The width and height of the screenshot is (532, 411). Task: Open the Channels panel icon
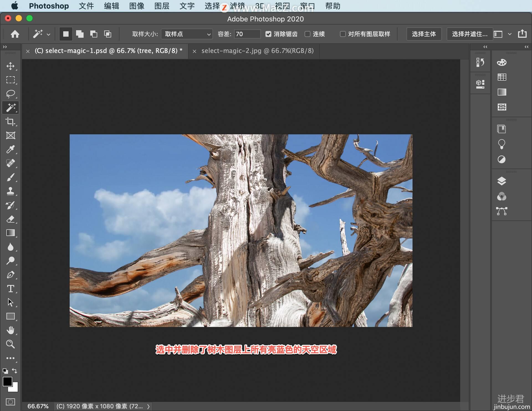click(502, 197)
